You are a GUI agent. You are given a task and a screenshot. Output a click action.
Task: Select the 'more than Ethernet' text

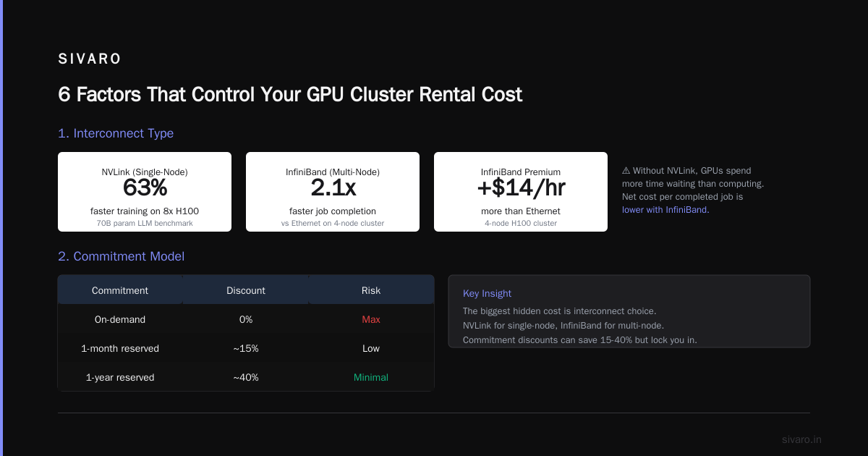pyautogui.click(x=521, y=211)
